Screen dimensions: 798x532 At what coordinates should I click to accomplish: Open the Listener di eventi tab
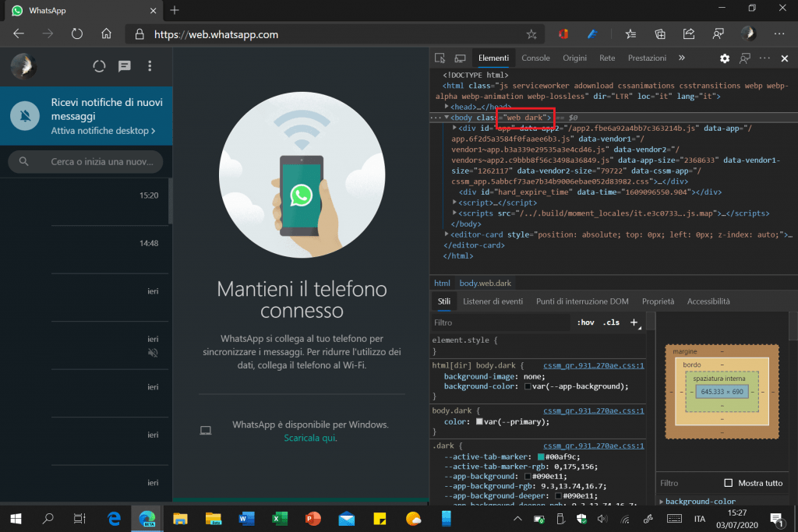pyautogui.click(x=493, y=301)
